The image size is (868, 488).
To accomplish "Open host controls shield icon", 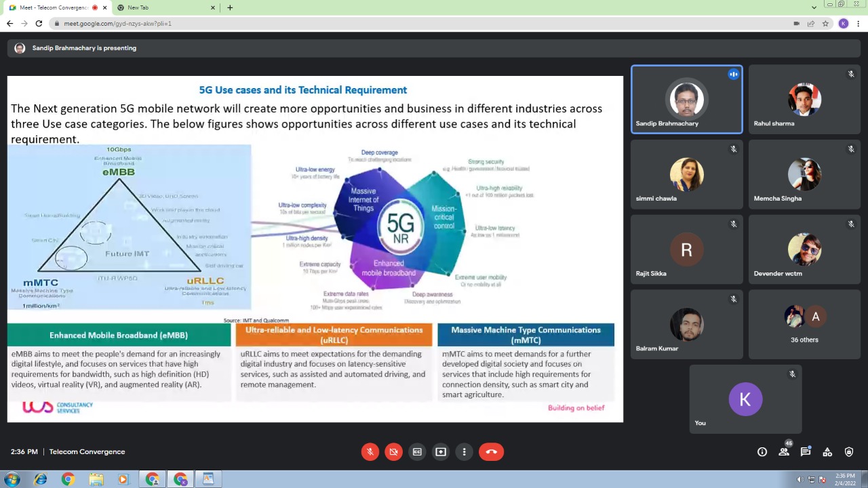I will click(x=849, y=452).
